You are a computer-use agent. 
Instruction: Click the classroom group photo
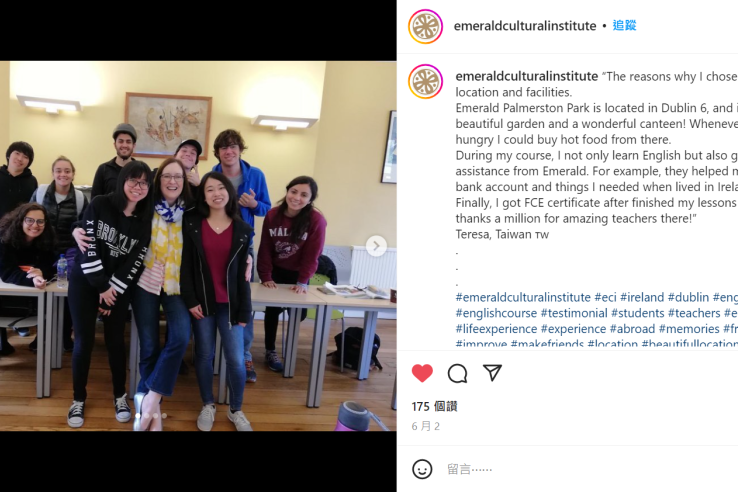tap(198, 246)
